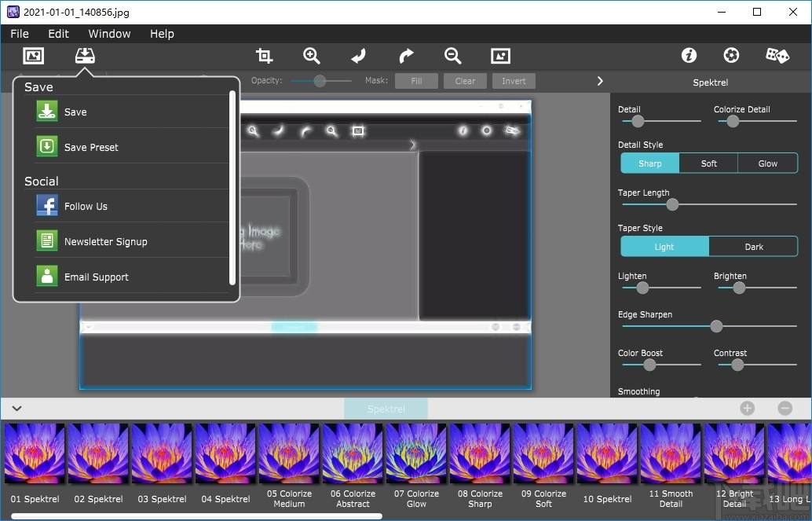This screenshot has width=812, height=521.
Task: Set Detail Style to Soft
Action: click(x=709, y=163)
